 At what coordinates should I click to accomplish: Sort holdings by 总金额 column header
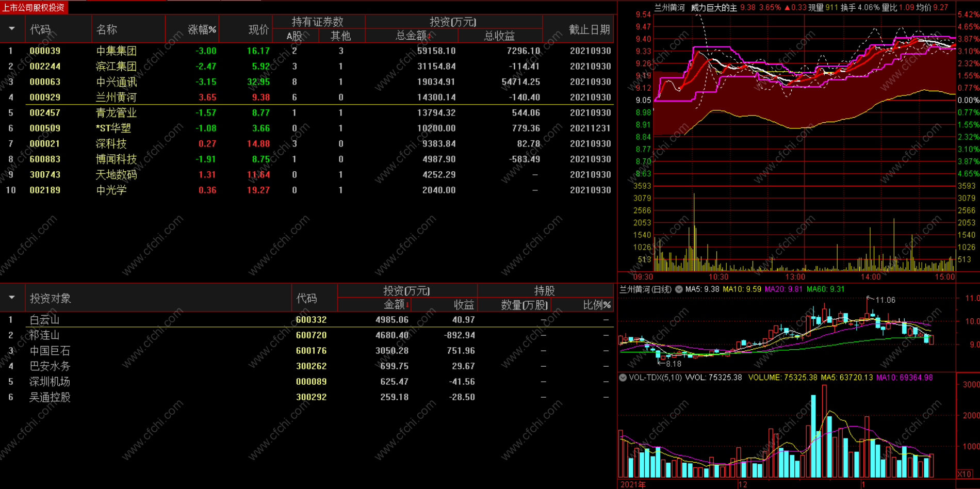413,36
